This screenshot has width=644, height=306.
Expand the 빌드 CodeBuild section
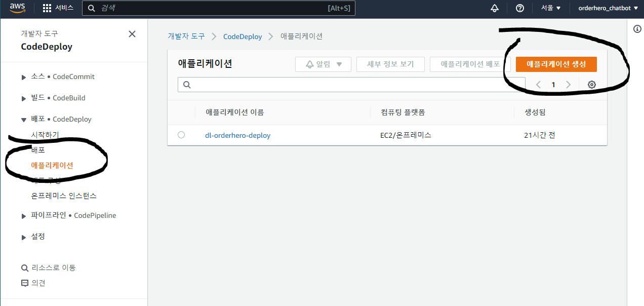[x=24, y=98]
